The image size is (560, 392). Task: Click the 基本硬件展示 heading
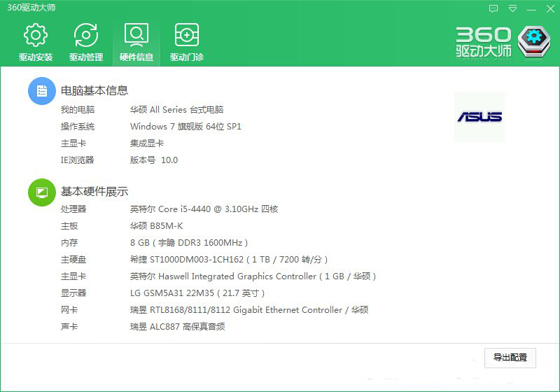point(94,192)
